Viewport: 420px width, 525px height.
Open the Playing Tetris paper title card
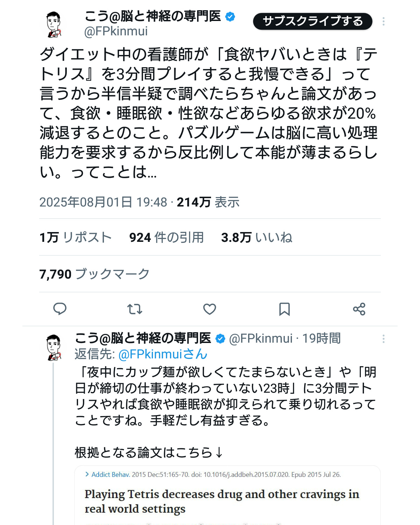(222, 501)
